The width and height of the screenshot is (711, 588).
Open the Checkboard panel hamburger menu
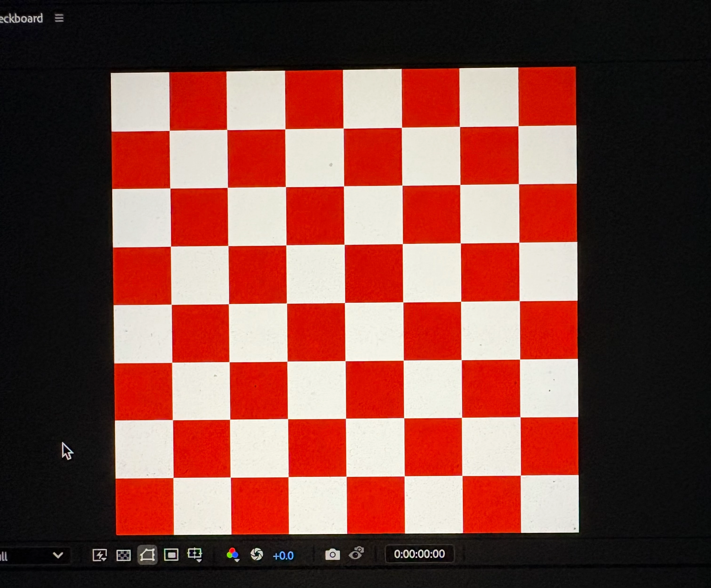point(59,18)
